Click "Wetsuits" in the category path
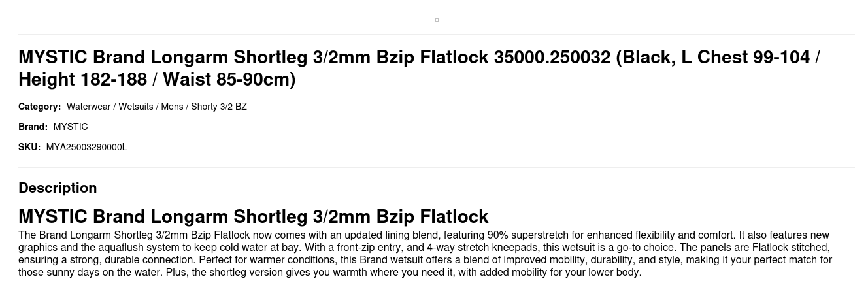Screen dimensions: 868x298 click(x=135, y=107)
